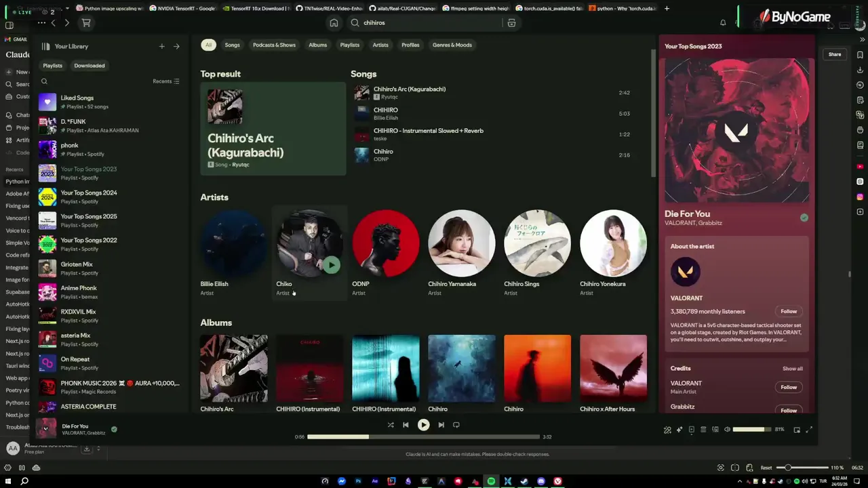Screen dimensions: 868x488
Task: Filter library by Playlists chip
Action: pos(52,66)
